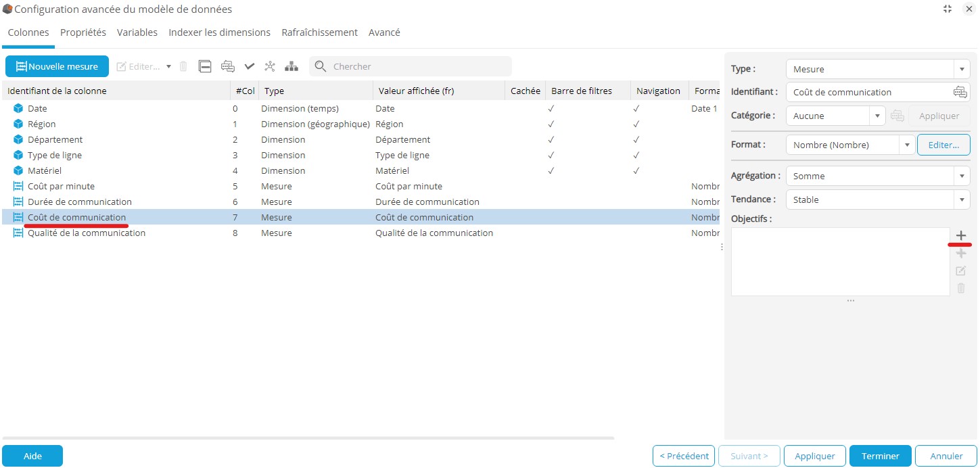The height and width of the screenshot is (468, 980).
Task: Click the Nouvelle mesure button
Action: point(57,66)
